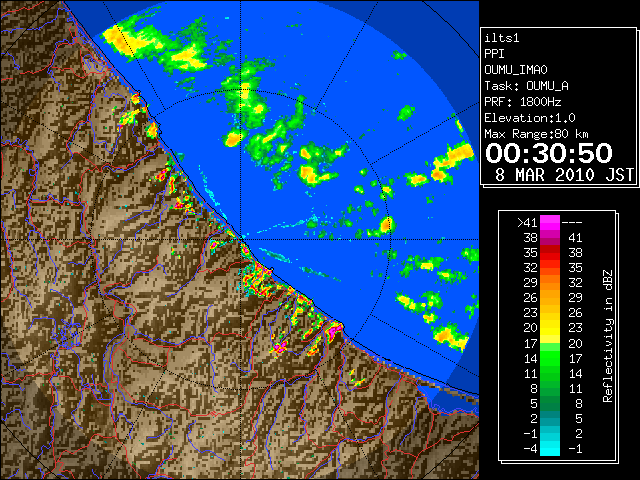Click the PRF: 1800Hz text
Viewport: 640px width, 480px height.
coord(522,102)
